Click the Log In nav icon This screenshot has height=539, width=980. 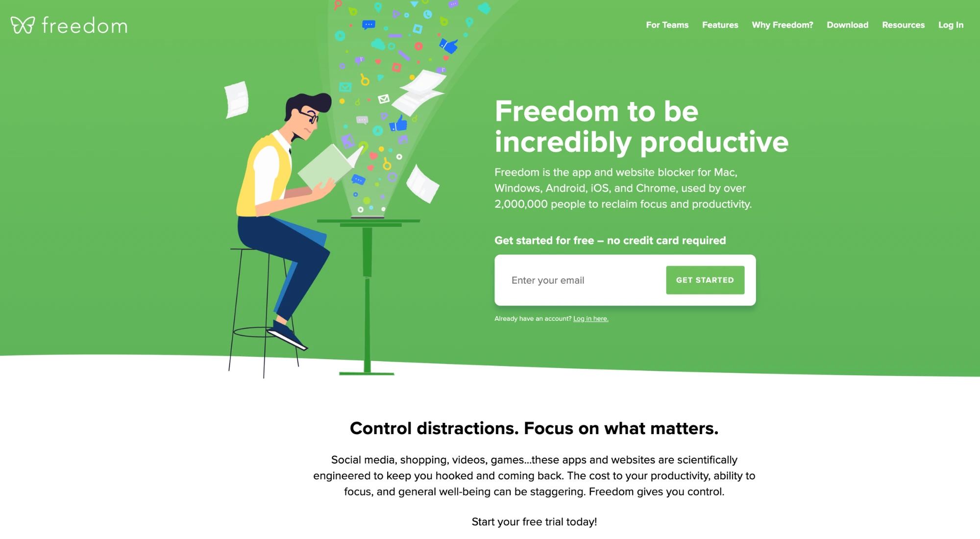[x=952, y=24]
